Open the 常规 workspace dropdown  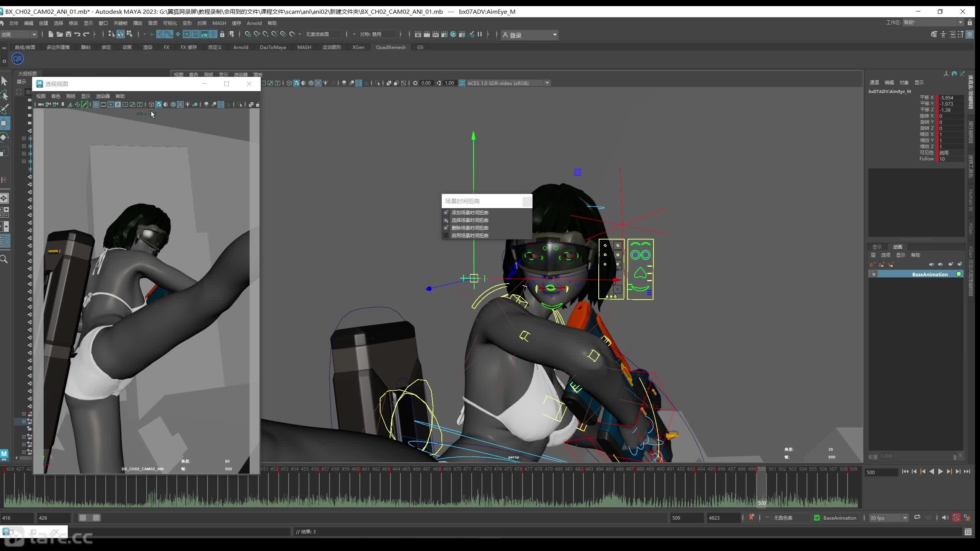click(x=933, y=23)
